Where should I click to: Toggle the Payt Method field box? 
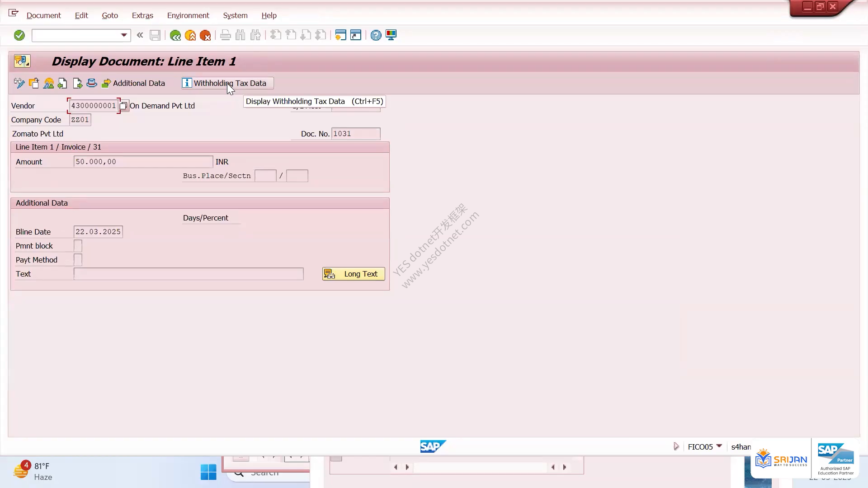pyautogui.click(x=78, y=260)
